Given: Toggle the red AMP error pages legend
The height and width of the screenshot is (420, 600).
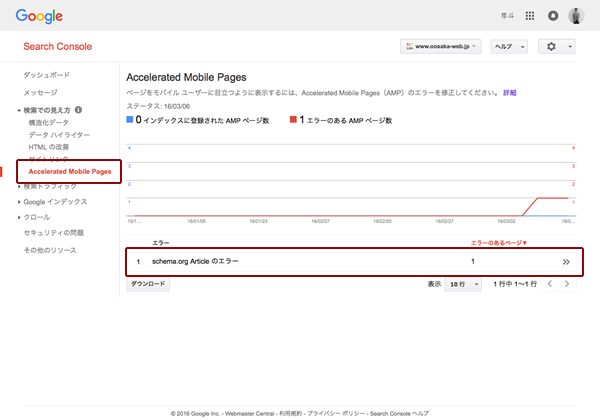Looking at the screenshot, I should click(341, 120).
